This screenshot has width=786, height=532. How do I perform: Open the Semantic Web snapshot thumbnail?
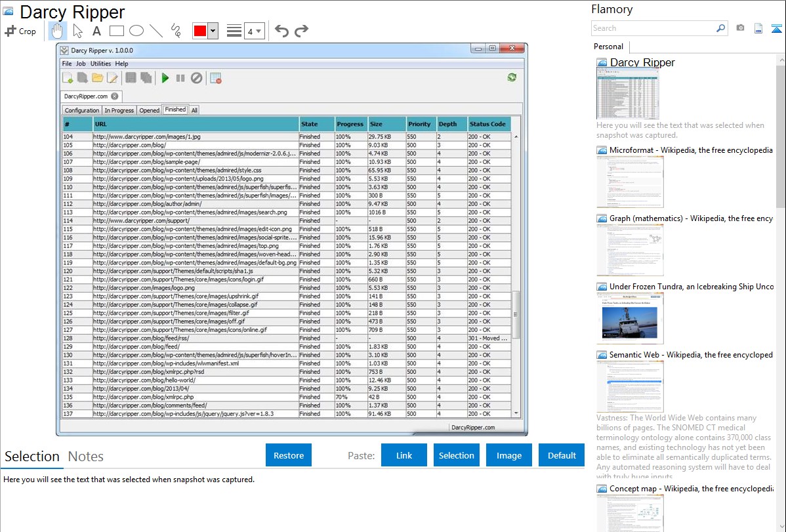[630, 386]
